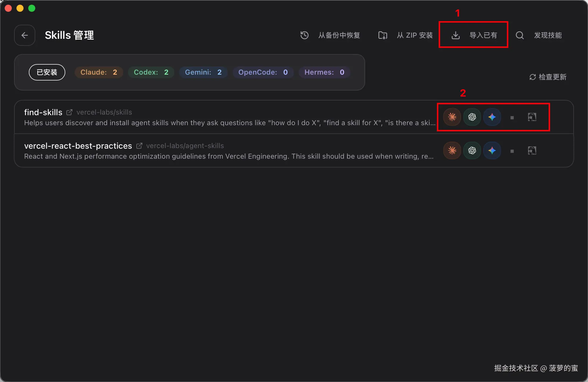Toggle Codex icon for find-skills
This screenshot has height=382, width=588.
(x=472, y=117)
